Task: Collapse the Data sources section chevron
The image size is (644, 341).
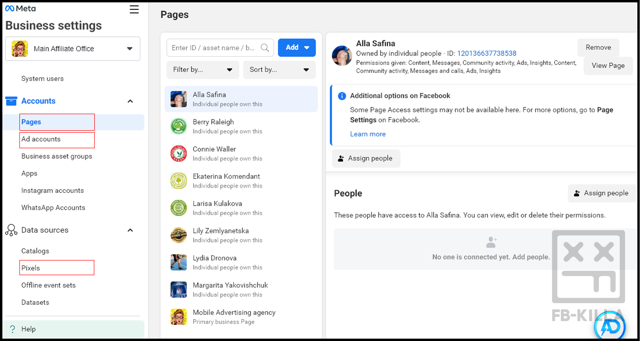Action: 130,230
